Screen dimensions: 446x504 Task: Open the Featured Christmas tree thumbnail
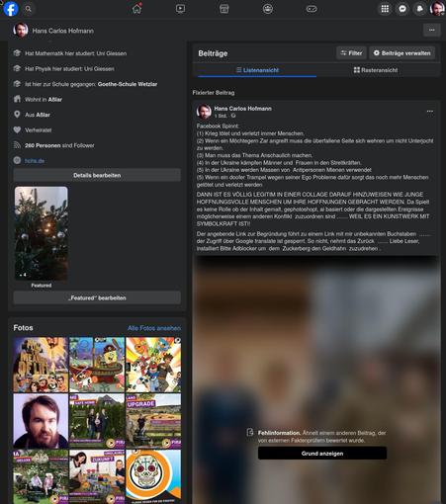click(x=42, y=233)
